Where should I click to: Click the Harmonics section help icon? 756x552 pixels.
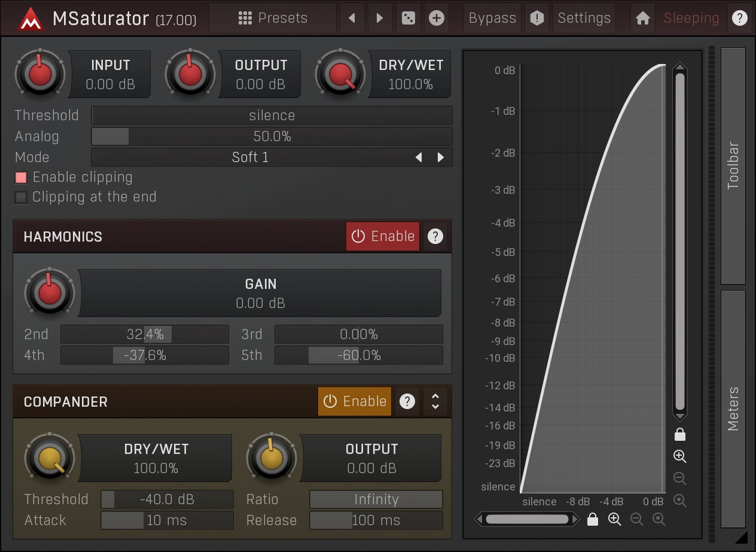click(x=435, y=236)
